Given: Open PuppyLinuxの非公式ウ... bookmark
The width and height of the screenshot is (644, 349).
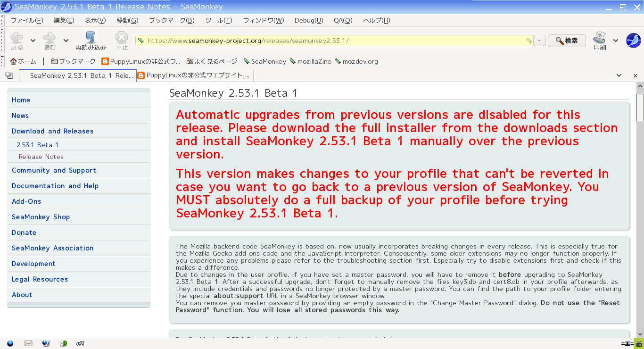Looking at the screenshot, I should pyautogui.click(x=141, y=61).
